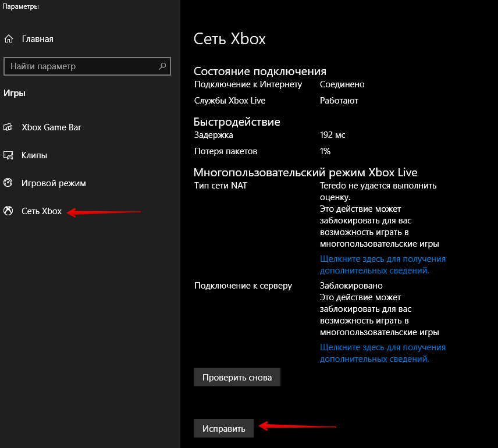Click the Подключение к Интернету label
498x448 pixels.
248,84
